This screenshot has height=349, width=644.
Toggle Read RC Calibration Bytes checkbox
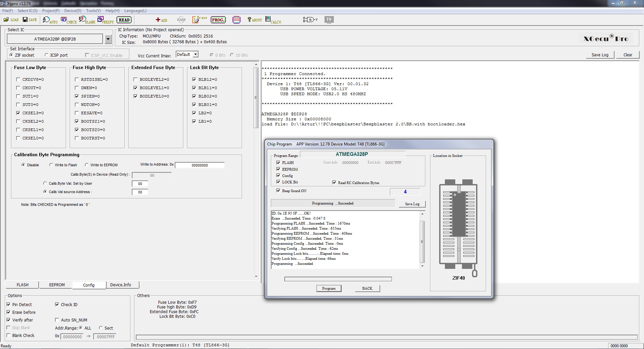334,182
